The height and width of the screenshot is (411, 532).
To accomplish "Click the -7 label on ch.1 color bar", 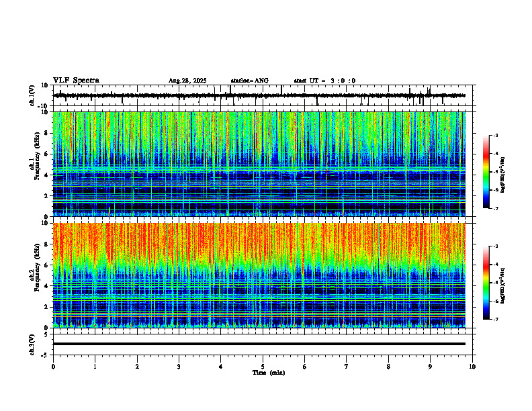I will tap(496, 208).
